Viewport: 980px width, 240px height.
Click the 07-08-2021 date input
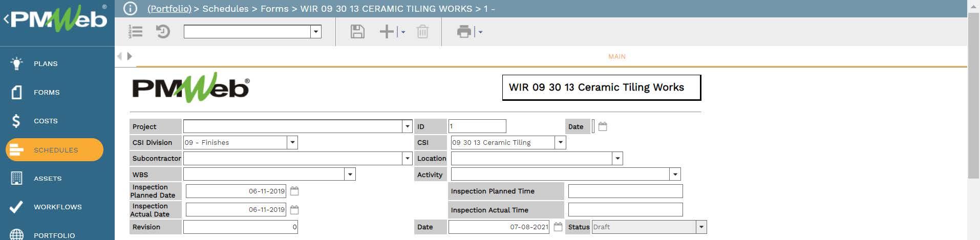coord(499,227)
